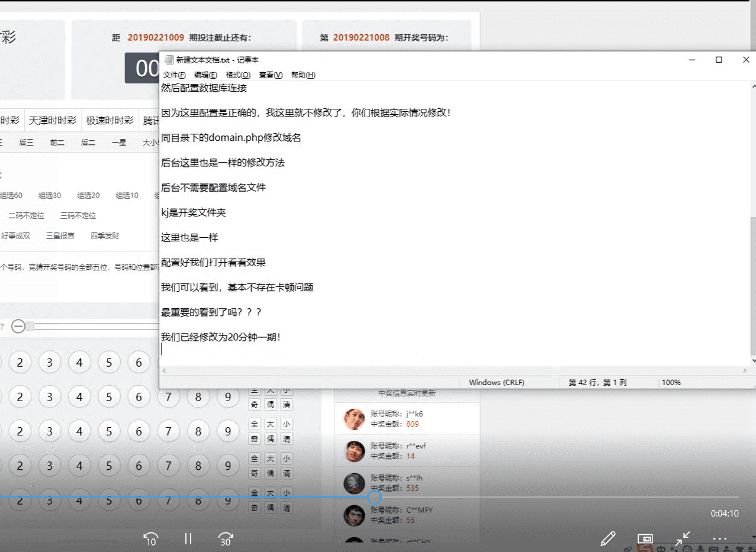This screenshot has width=756, height=552.
Task: Click the Sogou input method tray icon
Action: point(645,548)
